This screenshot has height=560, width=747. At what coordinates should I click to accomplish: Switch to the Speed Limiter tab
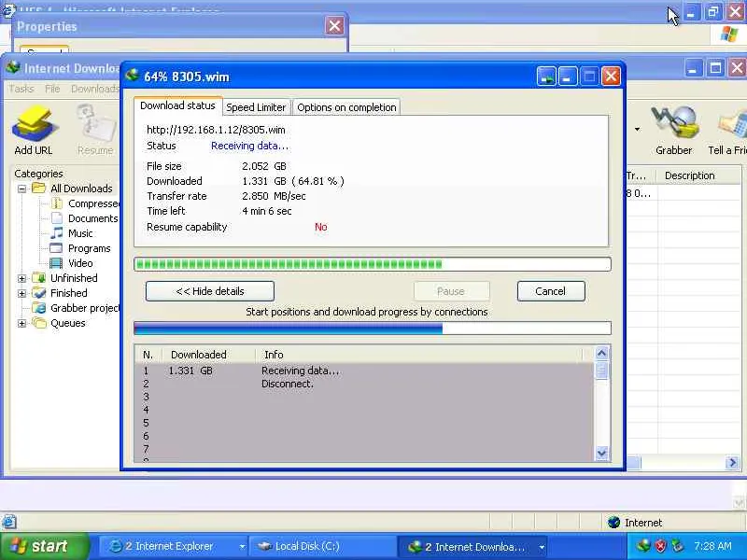click(x=256, y=107)
